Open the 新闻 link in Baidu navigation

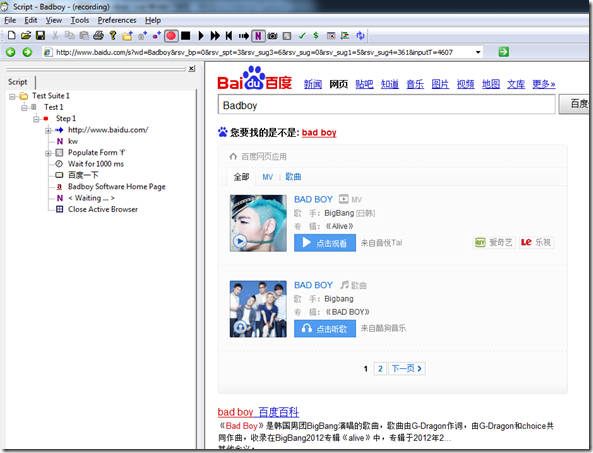(313, 84)
